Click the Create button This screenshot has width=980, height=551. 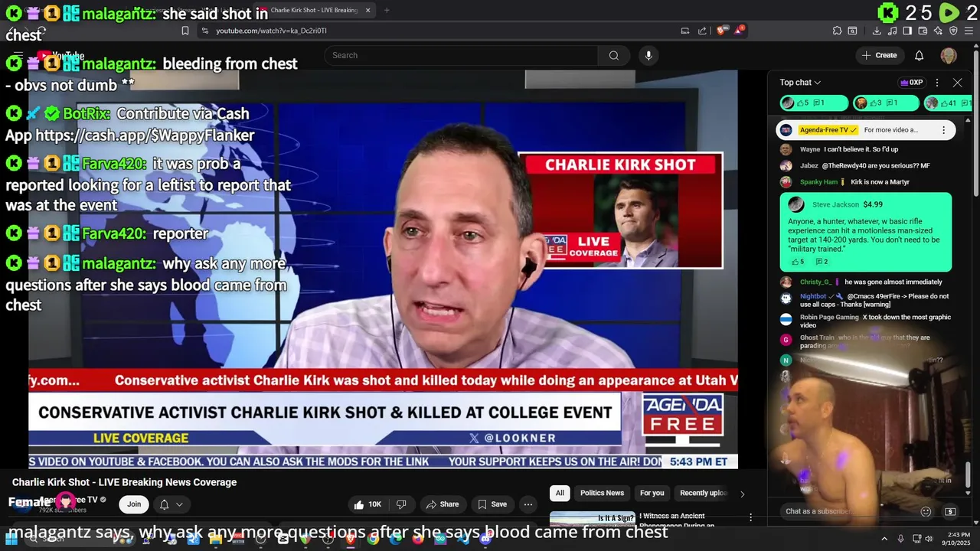point(879,55)
